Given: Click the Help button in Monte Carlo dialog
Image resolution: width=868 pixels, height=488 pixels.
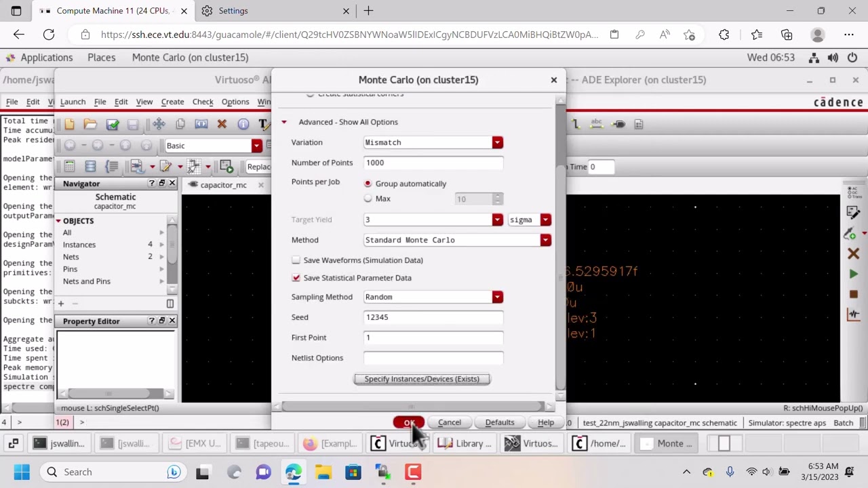Looking at the screenshot, I should [546, 422].
